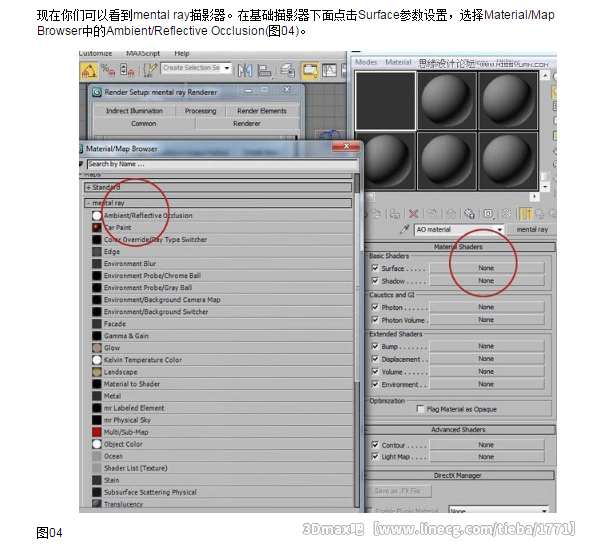Switch to the Common tab

click(x=144, y=124)
